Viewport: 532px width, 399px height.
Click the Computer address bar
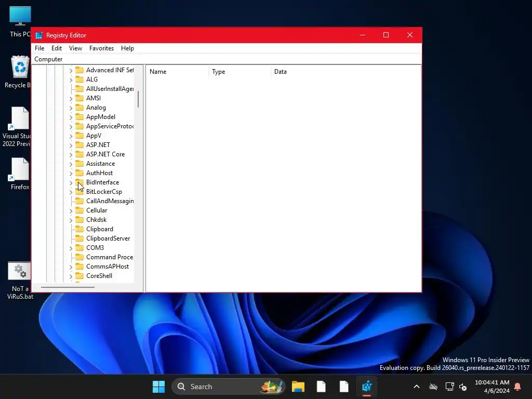(x=227, y=59)
